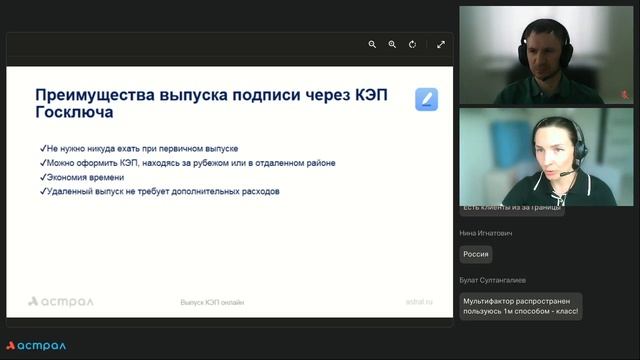The image size is (640, 360).
Task: Click the slide title about КЭП Госключа
Action: (211, 103)
